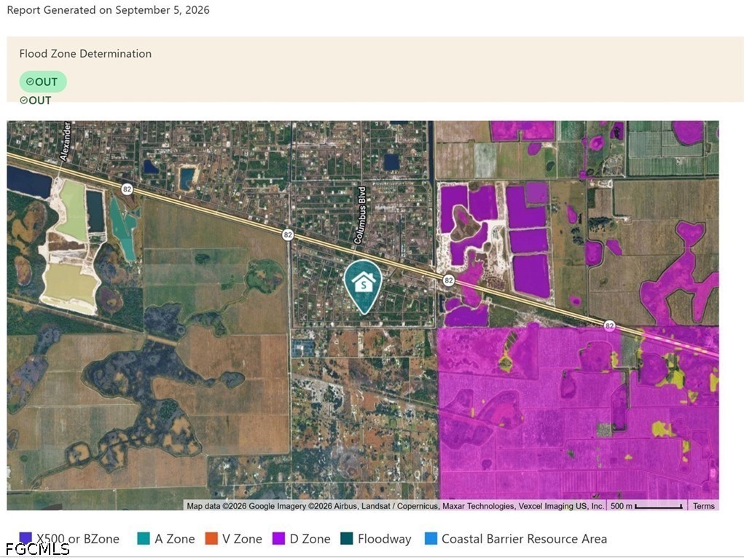Viewport: 744px width, 560px height.
Task: Click the Alexander street label
Action: [65, 141]
